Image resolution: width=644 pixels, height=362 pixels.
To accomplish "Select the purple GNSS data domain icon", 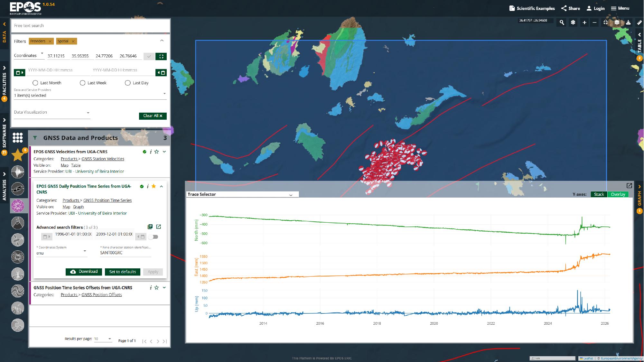I will 18,206.
